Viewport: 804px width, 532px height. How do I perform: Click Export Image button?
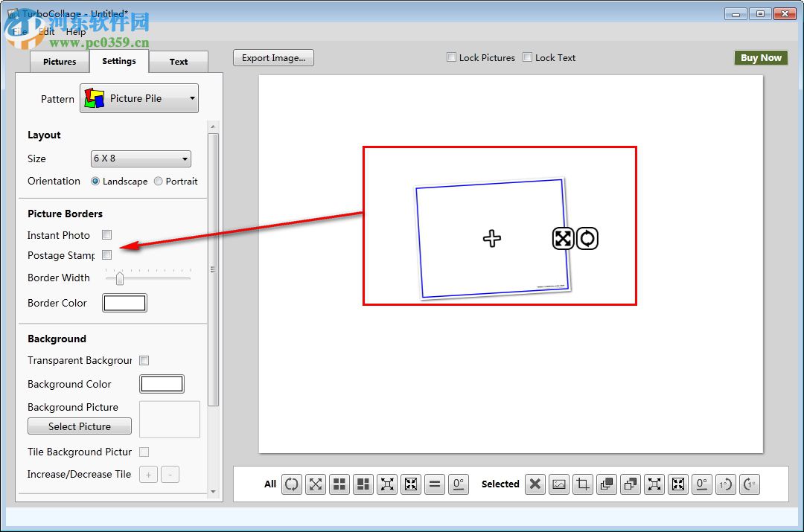pos(273,58)
